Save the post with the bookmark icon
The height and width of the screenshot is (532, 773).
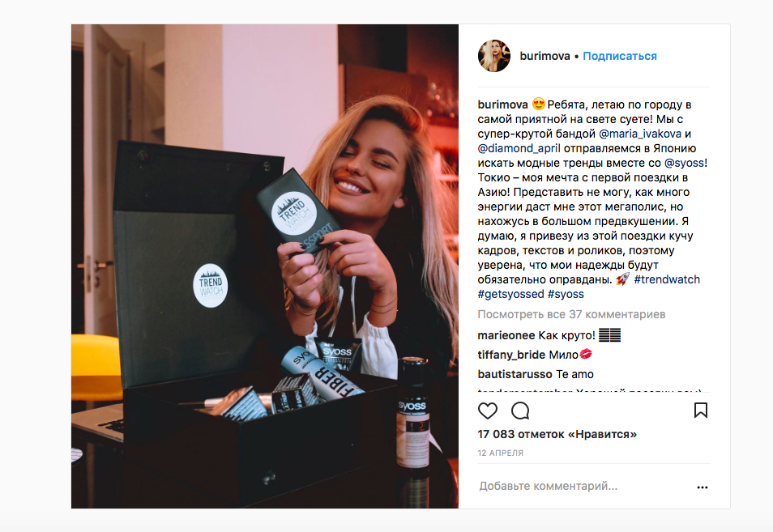701,411
